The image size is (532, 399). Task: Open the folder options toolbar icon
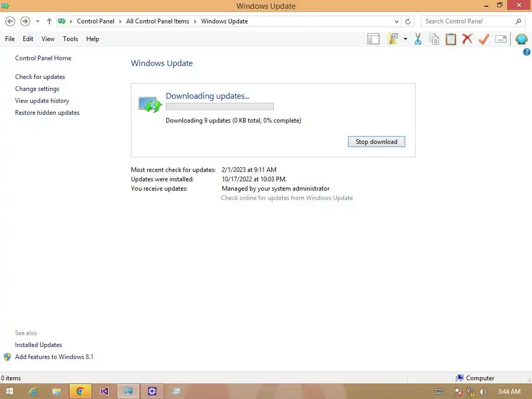tap(393, 39)
